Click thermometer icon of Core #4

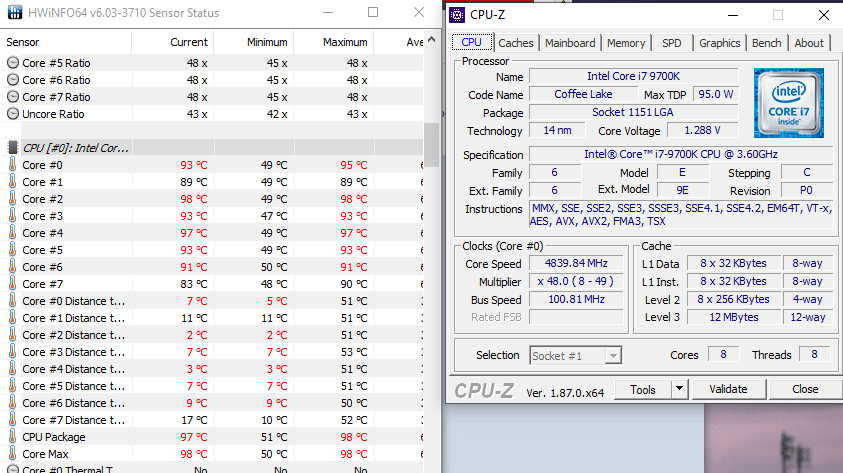pyautogui.click(x=12, y=233)
